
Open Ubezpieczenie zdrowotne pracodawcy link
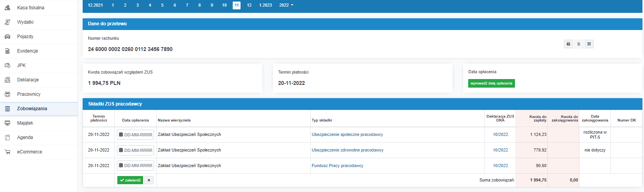tap(347, 150)
